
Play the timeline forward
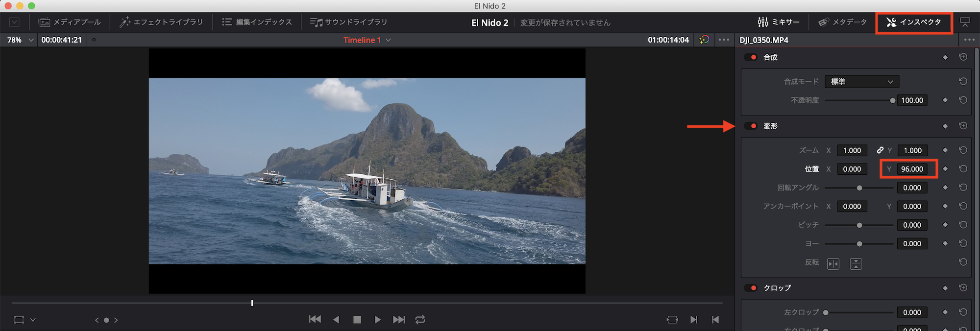tap(378, 319)
